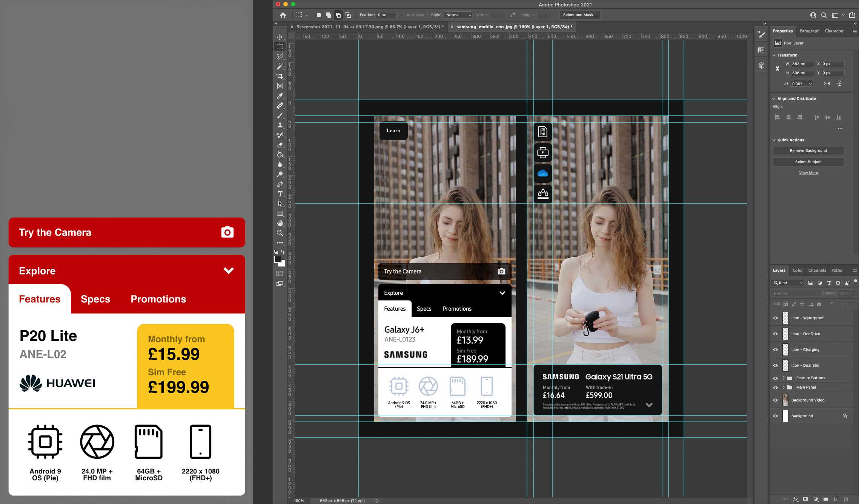859x504 pixels.
Task: Switch to the Channels tab
Action: click(817, 270)
